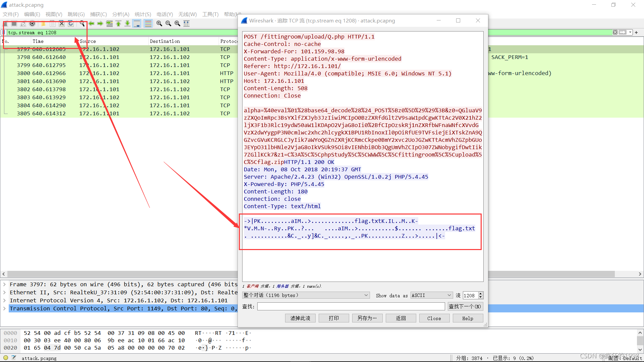Viewport: 644px width, 362px height.
Task: Apply the display filter arrow button
Action: coord(623,33)
